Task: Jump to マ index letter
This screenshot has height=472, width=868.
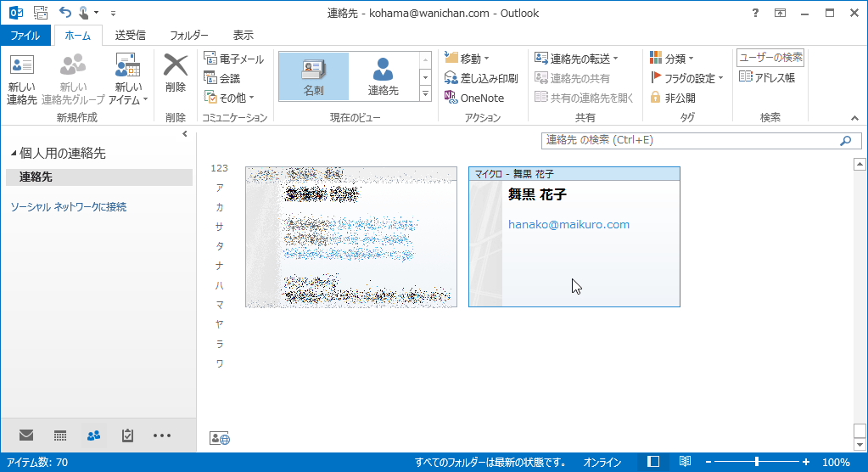Action: 219,305
